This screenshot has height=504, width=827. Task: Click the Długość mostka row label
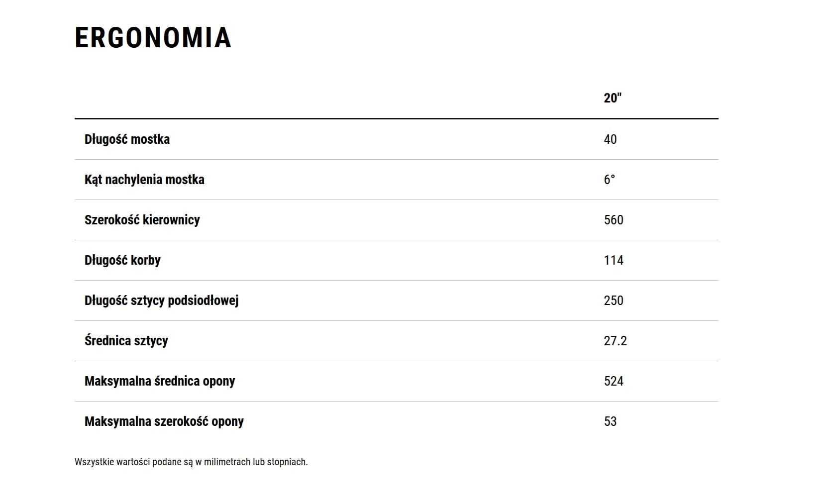127,139
